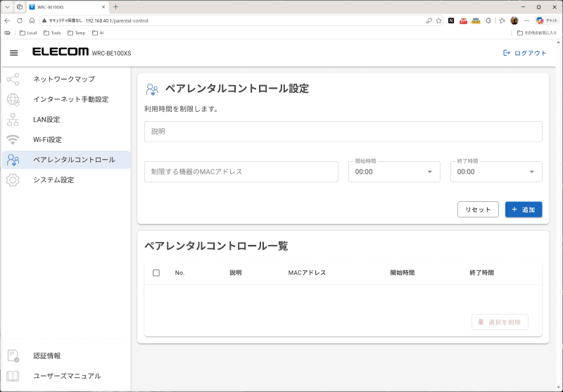The height and width of the screenshot is (392, 563).
Task: Open the extensions puzzle icon
Action: tap(488, 20)
